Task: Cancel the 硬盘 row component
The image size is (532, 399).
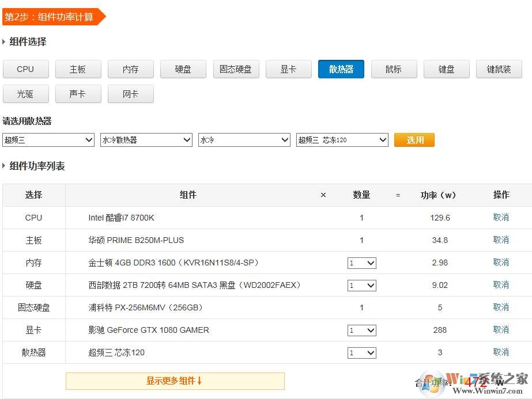Action: pyautogui.click(x=500, y=285)
